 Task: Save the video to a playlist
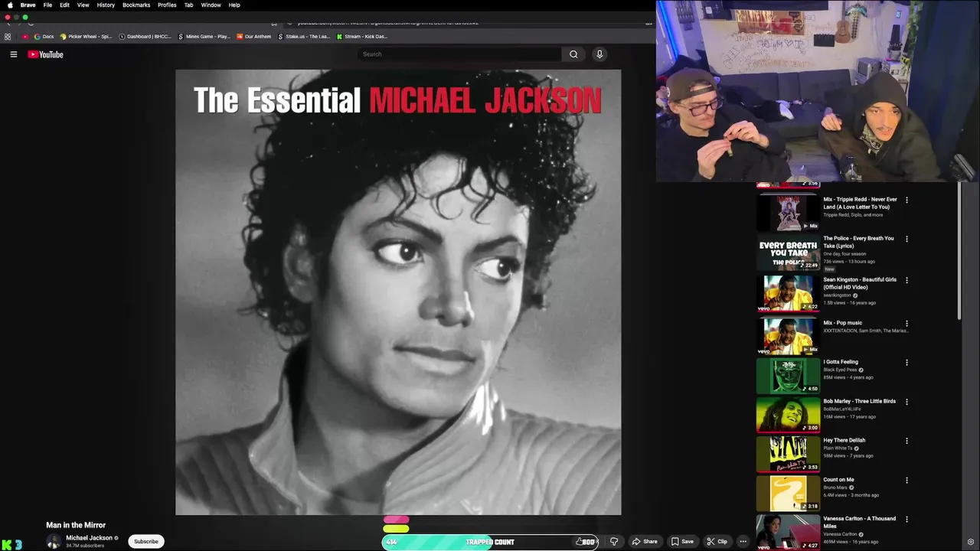point(682,542)
